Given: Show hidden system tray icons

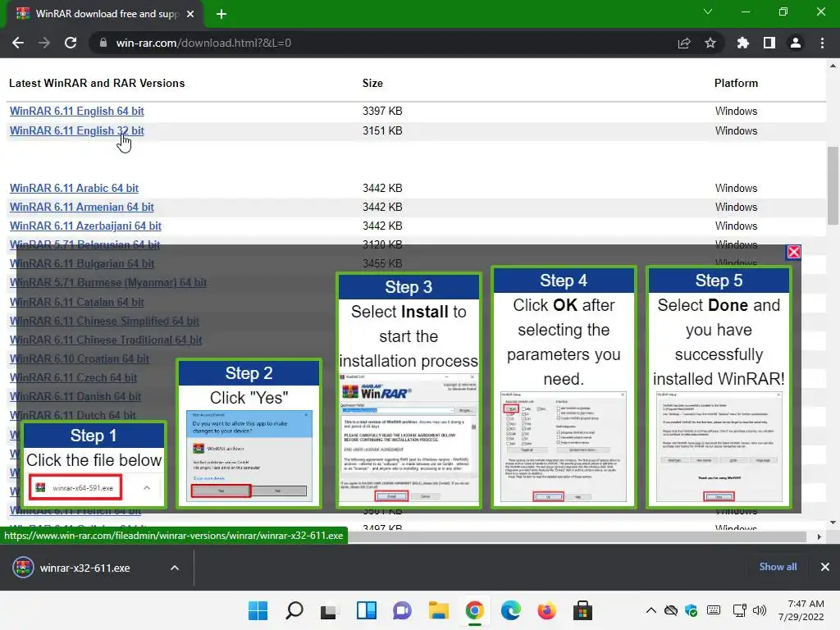Looking at the screenshot, I should tap(651, 610).
